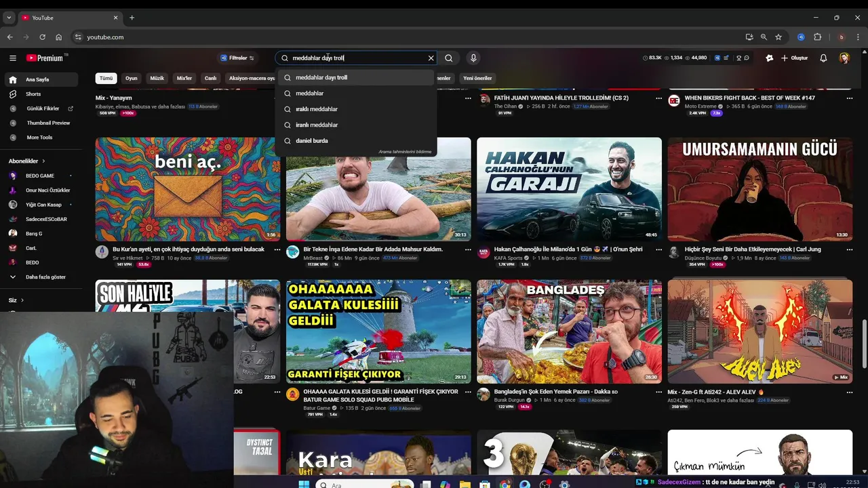Screen dimensions: 868x488
Task: Select the Canlı filter chip
Action: pyautogui.click(x=211, y=78)
